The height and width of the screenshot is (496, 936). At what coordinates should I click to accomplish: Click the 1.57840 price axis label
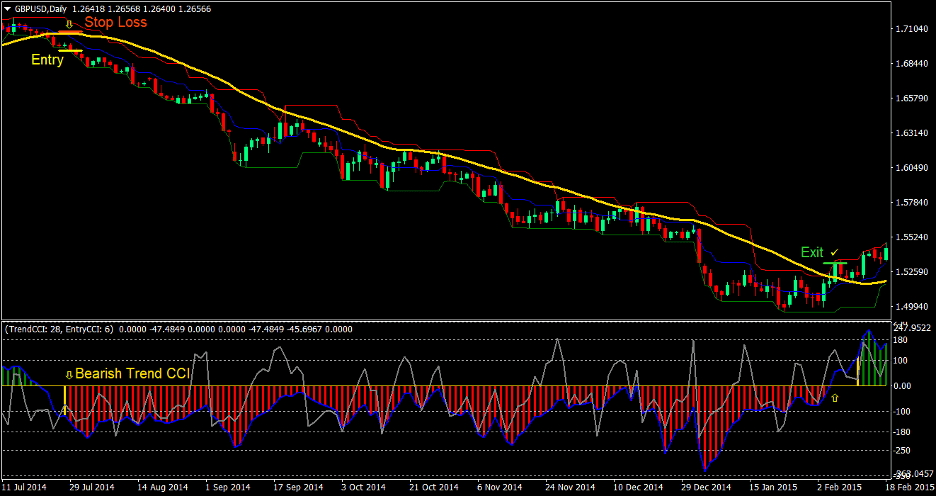click(x=913, y=202)
